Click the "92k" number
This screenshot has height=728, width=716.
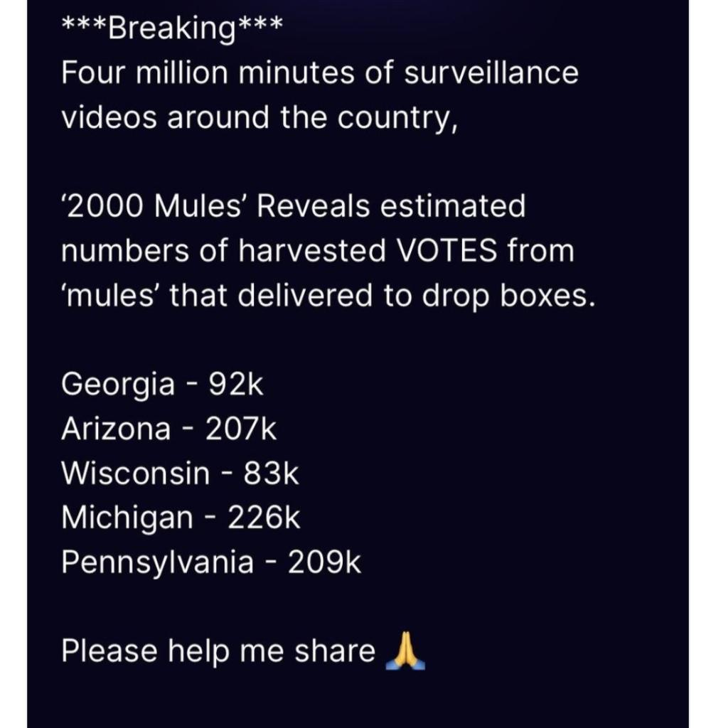(x=236, y=385)
